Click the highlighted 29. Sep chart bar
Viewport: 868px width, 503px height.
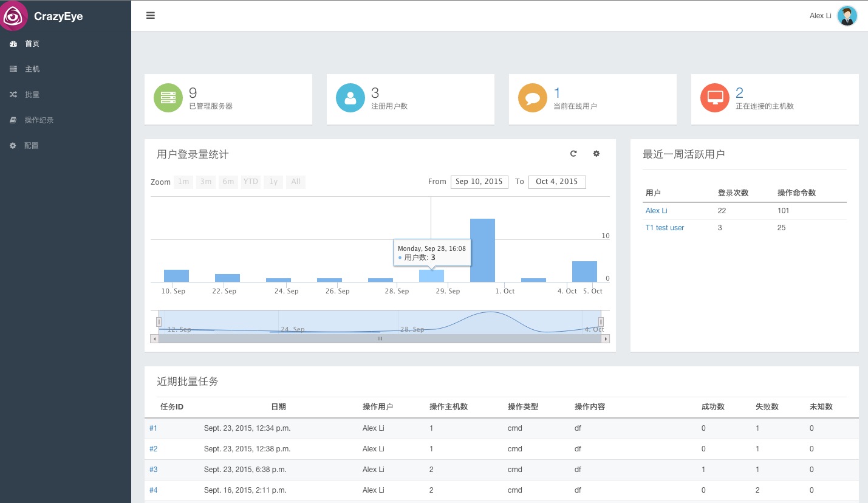(x=431, y=276)
